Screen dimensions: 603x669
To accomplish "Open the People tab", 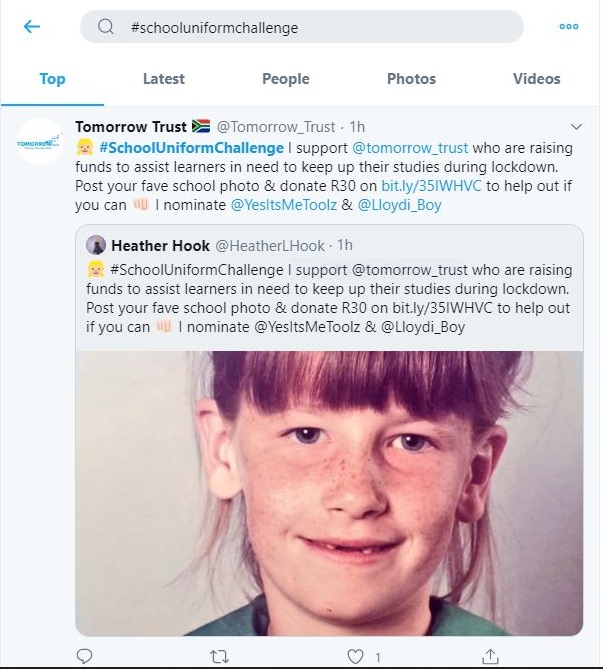I will tap(286, 79).
